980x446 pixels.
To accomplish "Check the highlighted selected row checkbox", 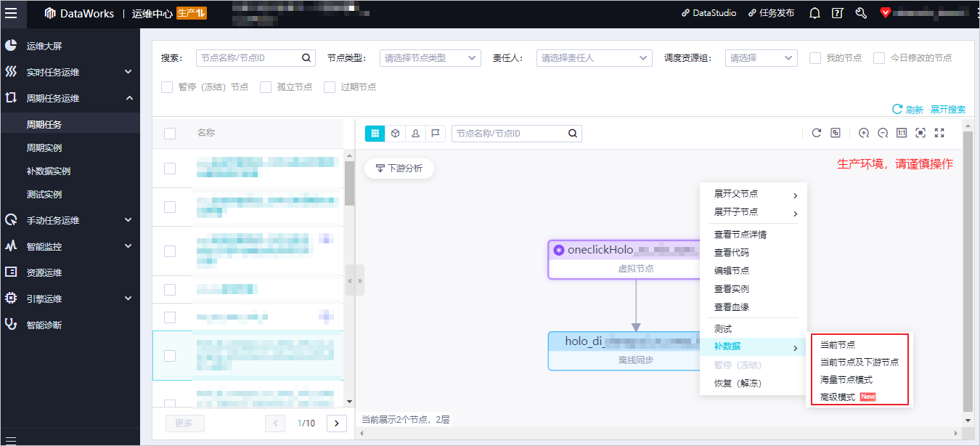I will (x=170, y=355).
